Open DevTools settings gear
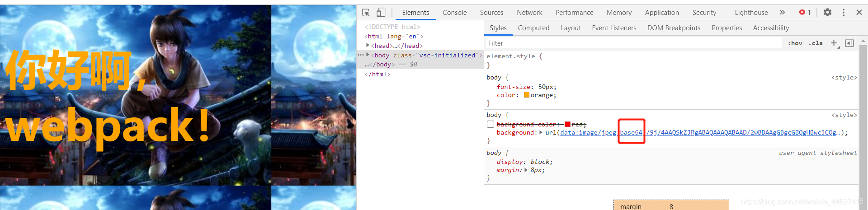The height and width of the screenshot is (210, 868). click(827, 13)
